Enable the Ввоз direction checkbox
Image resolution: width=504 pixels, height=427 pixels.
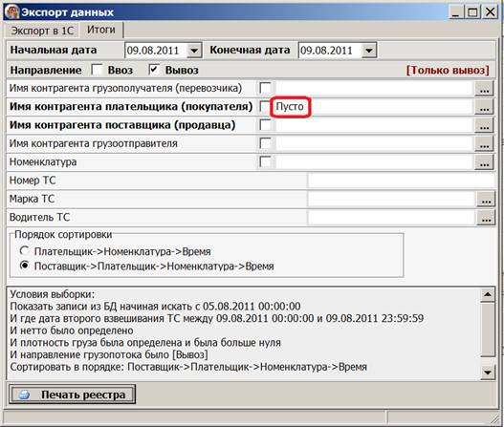pos(97,70)
